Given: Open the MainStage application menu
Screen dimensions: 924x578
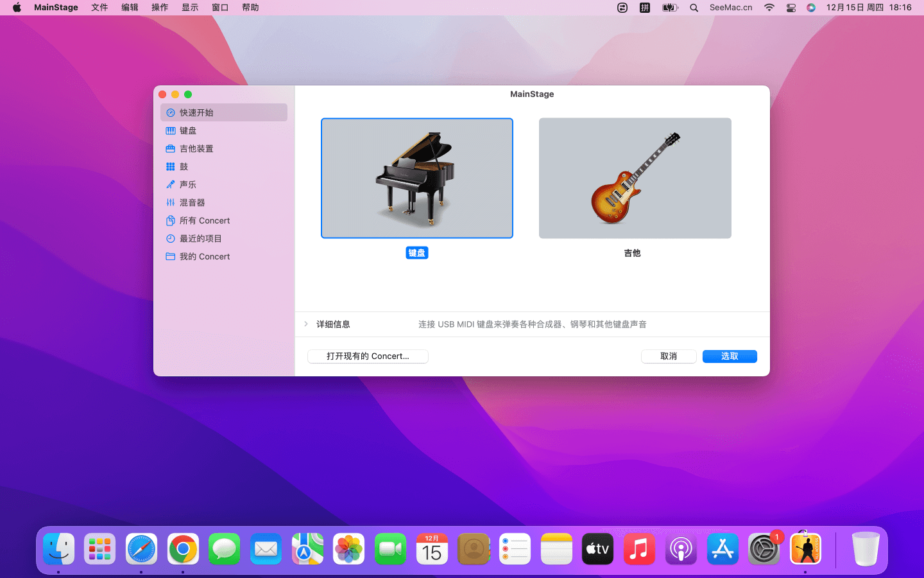Looking at the screenshot, I should [56, 8].
